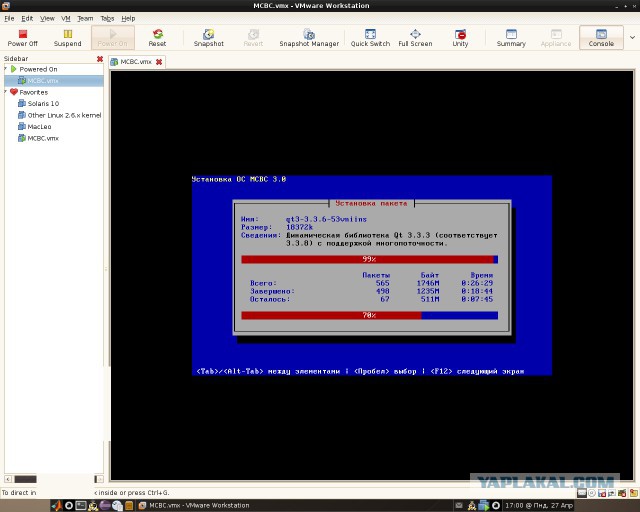The image size is (640, 512).
Task: Click the mail envelope icon in system tray
Action: (x=459, y=505)
